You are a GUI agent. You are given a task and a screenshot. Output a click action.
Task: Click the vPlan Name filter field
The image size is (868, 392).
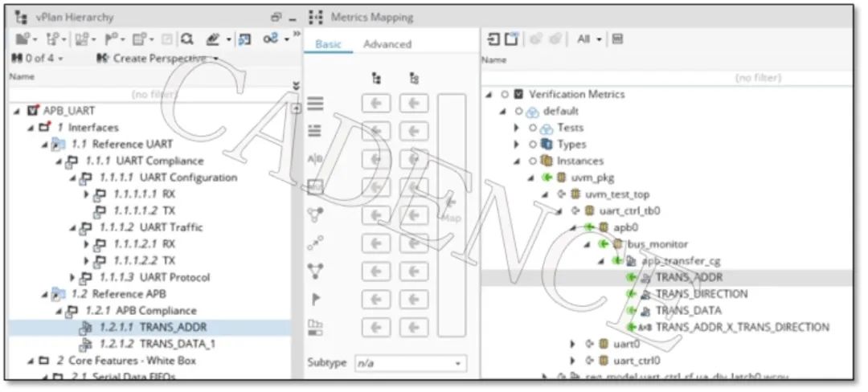[x=149, y=94]
